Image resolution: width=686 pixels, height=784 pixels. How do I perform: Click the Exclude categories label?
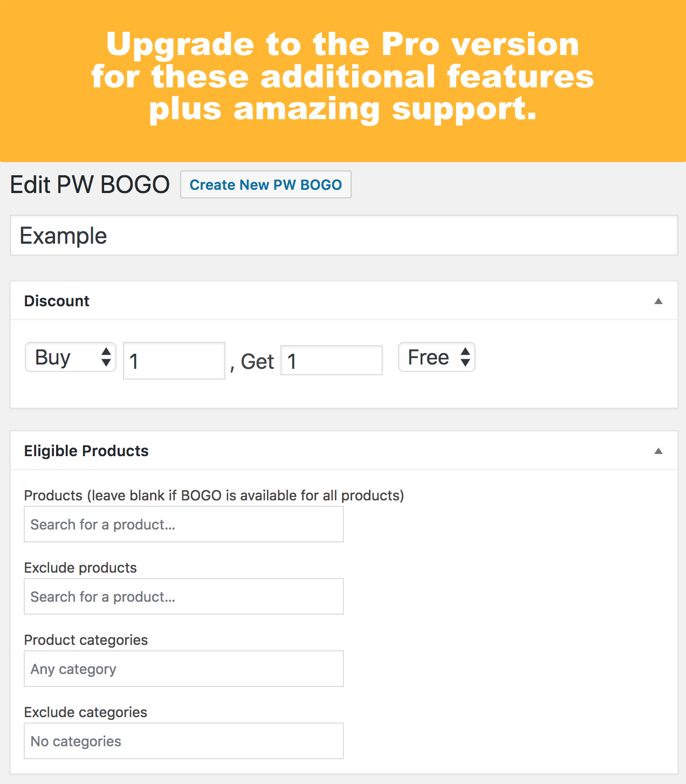(85, 712)
